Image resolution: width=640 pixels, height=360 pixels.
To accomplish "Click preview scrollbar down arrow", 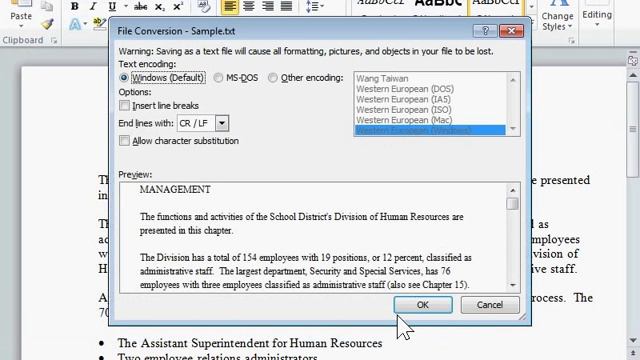I will click(x=513, y=285).
